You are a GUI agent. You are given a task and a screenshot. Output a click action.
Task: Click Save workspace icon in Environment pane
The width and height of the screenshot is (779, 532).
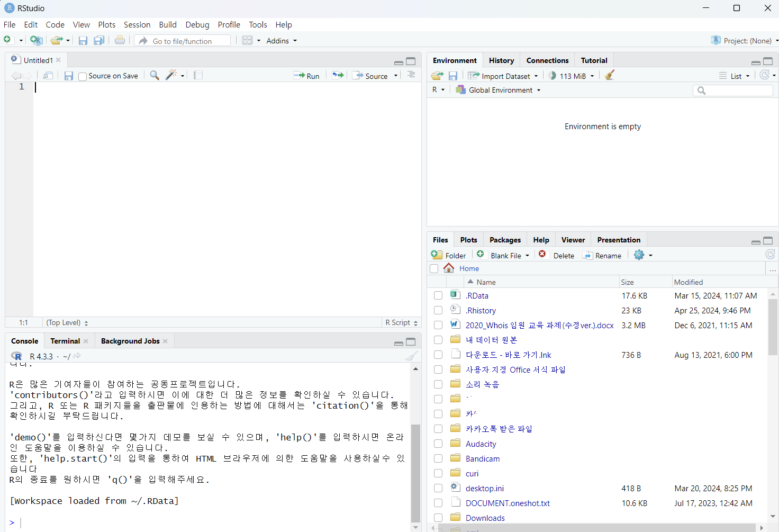click(453, 76)
